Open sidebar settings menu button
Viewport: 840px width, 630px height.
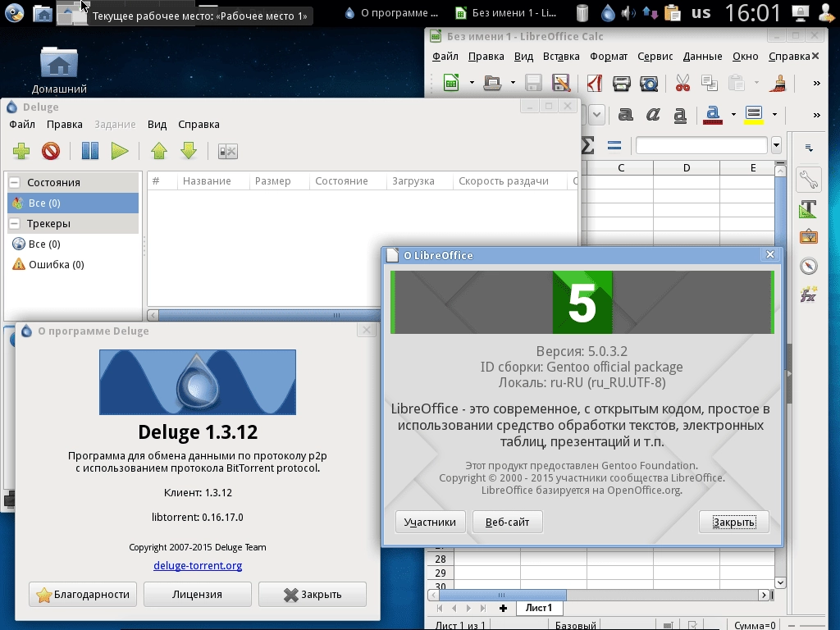click(x=809, y=148)
